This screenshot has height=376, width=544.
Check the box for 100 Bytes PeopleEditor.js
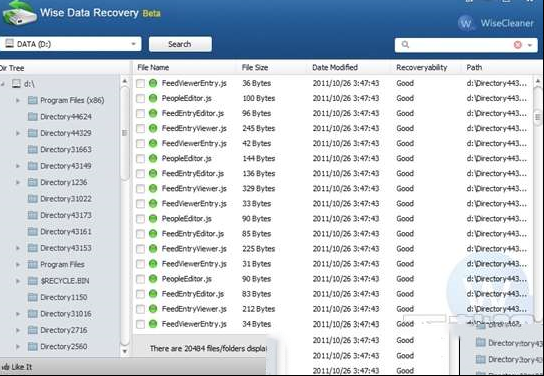click(140, 99)
